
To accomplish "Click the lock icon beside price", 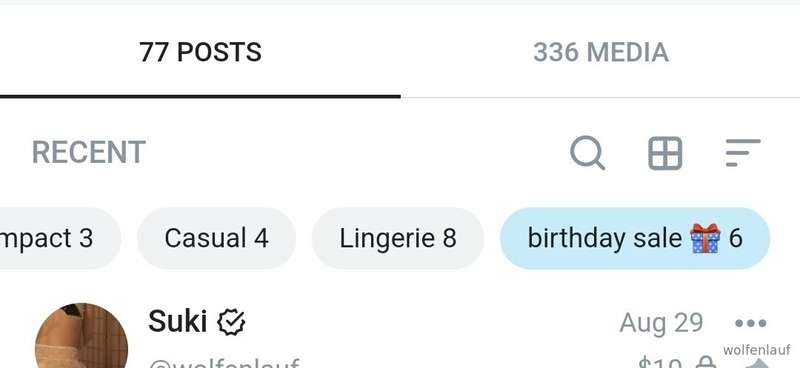I will tap(706, 363).
